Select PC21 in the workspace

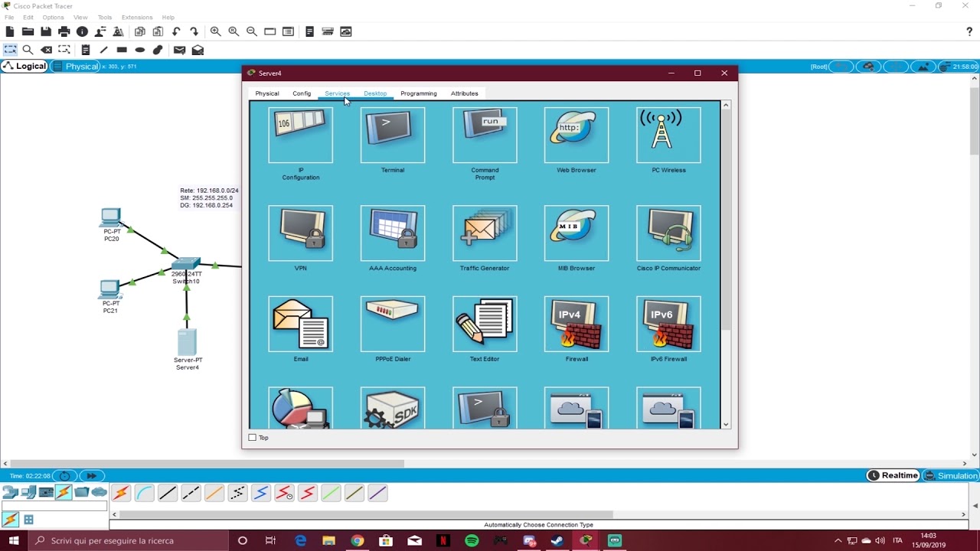(109, 290)
